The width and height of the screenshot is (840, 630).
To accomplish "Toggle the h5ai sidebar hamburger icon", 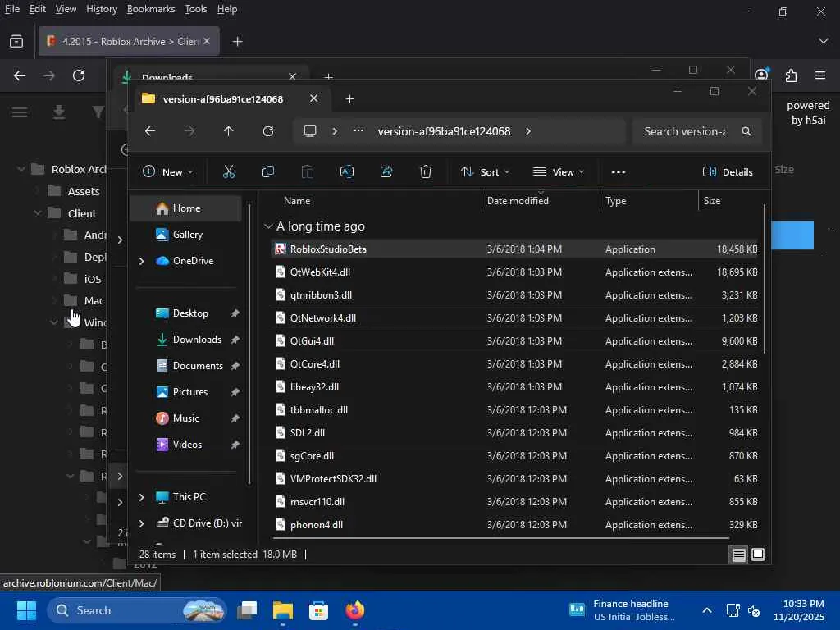I will (x=20, y=112).
